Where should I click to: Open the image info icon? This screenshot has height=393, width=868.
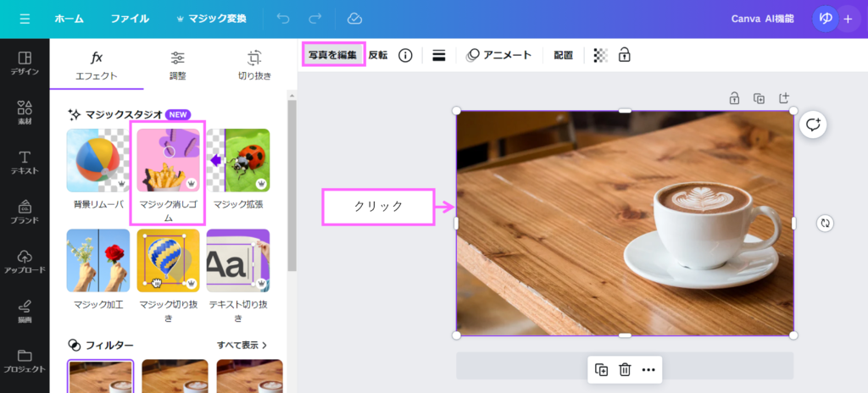(x=405, y=55)
